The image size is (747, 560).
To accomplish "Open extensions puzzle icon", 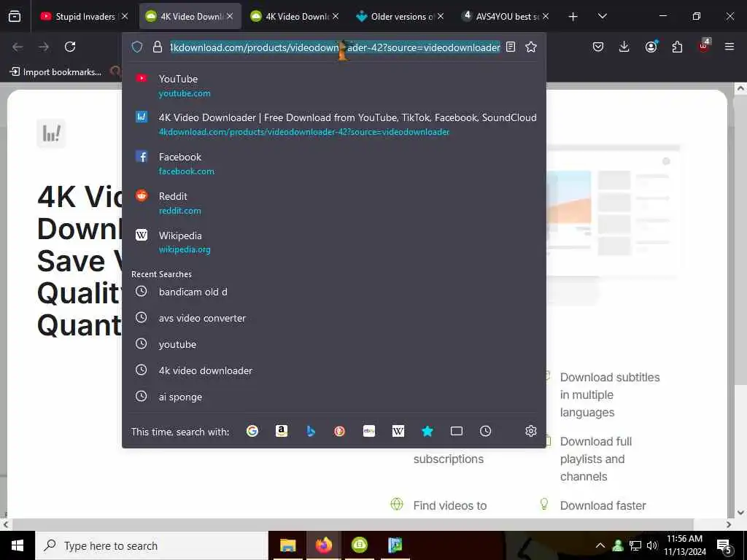I will point(677,47).
